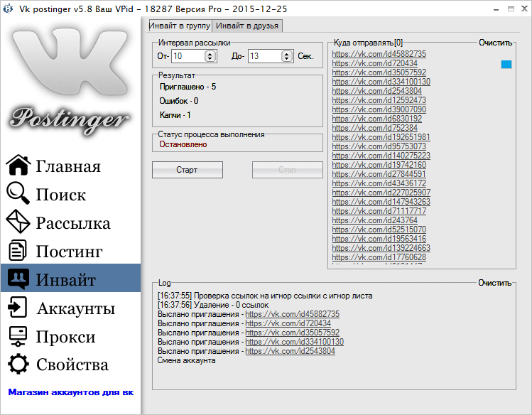Open the id35057592 link in the Log

292,333
